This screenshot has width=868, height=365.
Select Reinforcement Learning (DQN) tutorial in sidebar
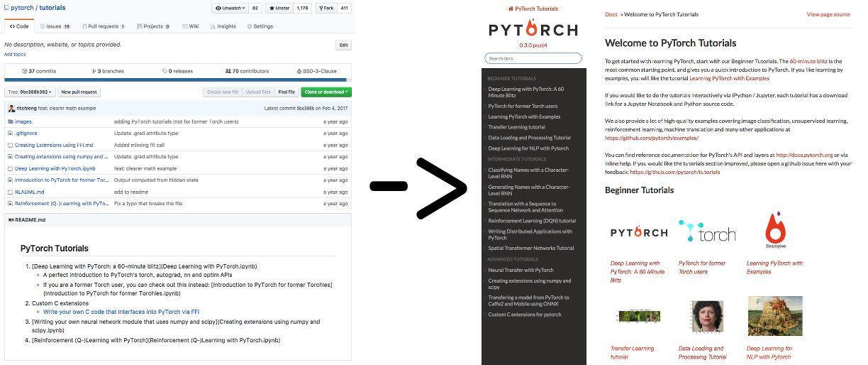532,221
